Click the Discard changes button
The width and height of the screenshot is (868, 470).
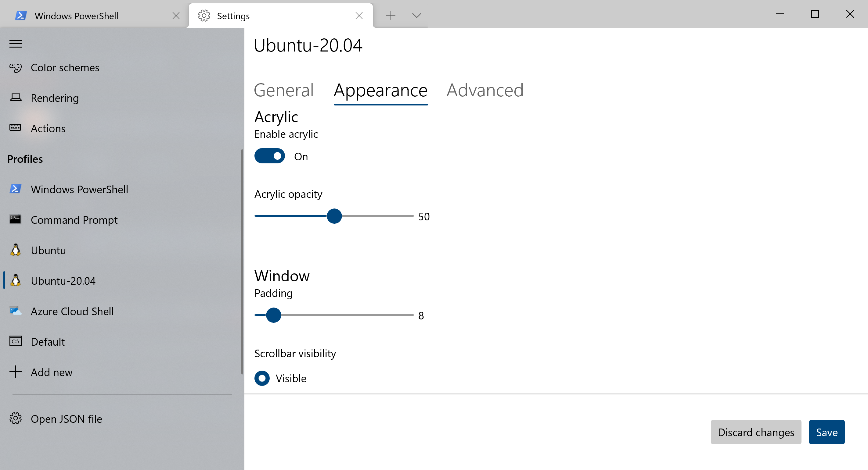756,432
